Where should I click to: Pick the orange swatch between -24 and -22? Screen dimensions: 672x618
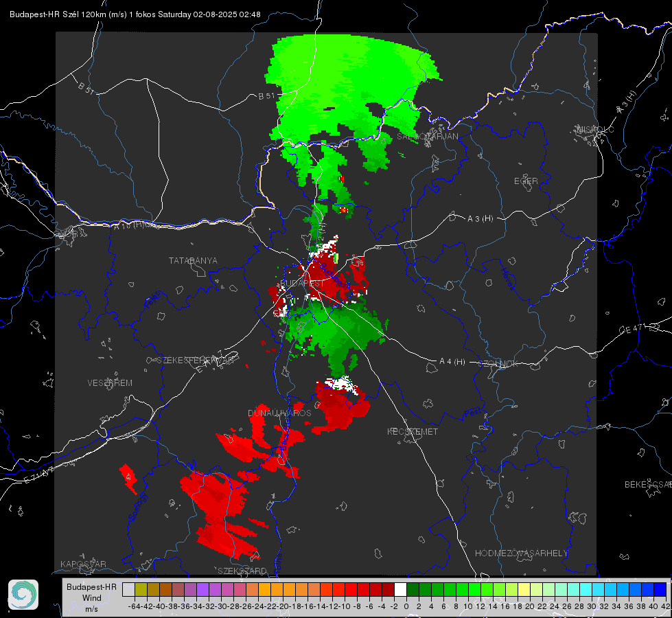[x=264, y=590]
